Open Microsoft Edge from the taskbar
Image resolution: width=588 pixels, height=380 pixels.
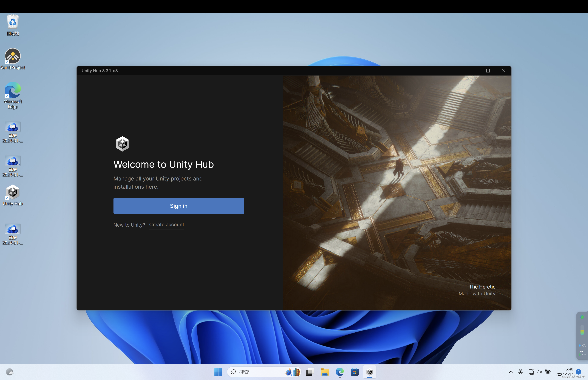coord(340,372)
